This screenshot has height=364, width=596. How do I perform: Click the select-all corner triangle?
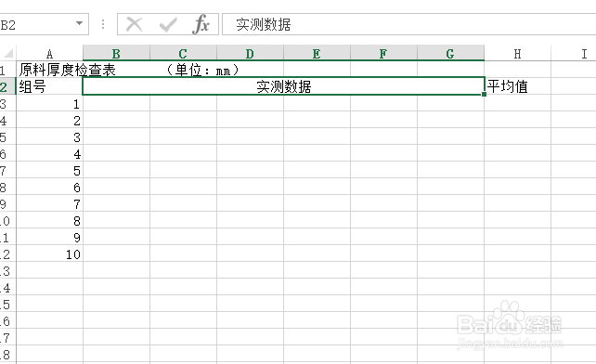(x=8, y=53)
